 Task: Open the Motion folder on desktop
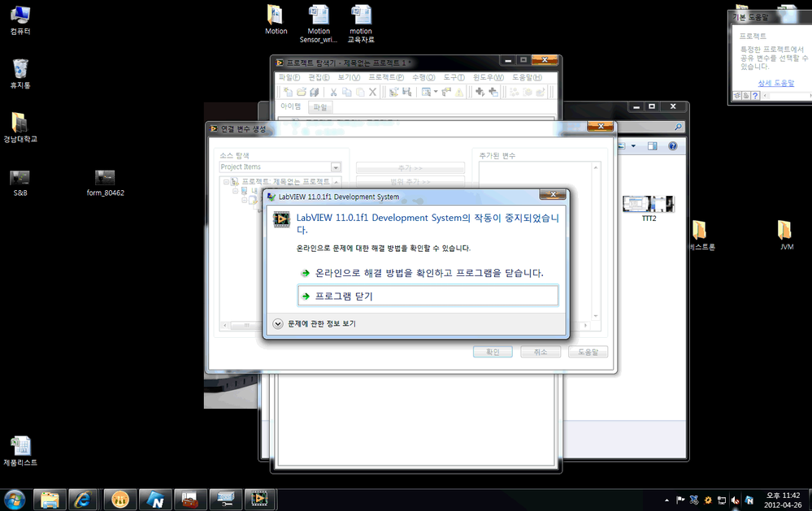click(x=276, y=19)
